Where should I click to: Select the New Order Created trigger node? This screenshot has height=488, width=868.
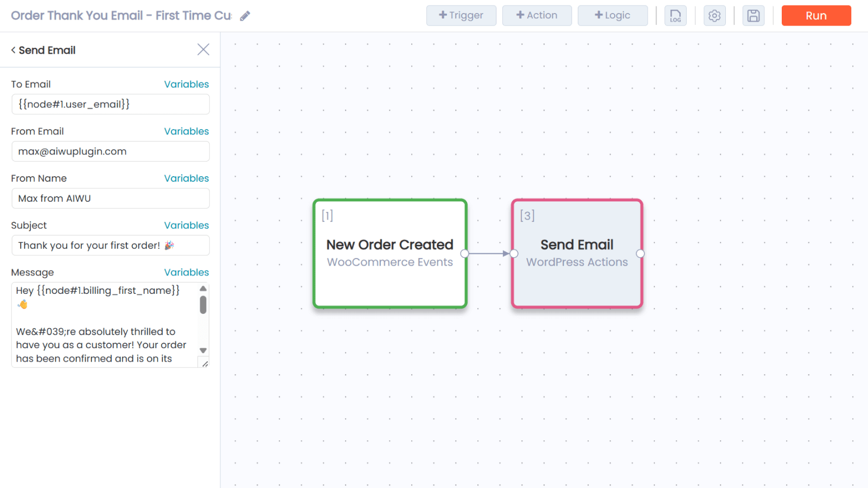[x=390, y=254]
